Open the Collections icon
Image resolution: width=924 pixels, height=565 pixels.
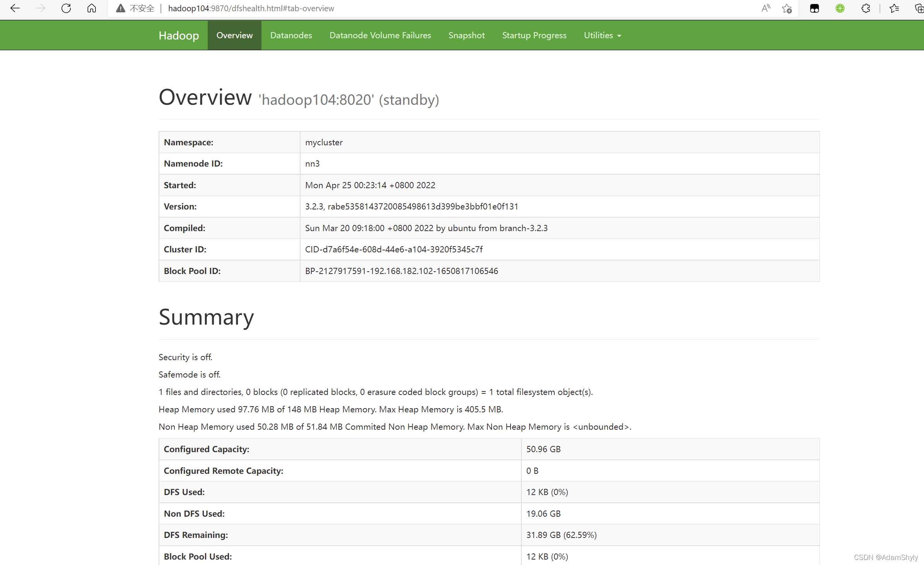click(x=919, y=8)
